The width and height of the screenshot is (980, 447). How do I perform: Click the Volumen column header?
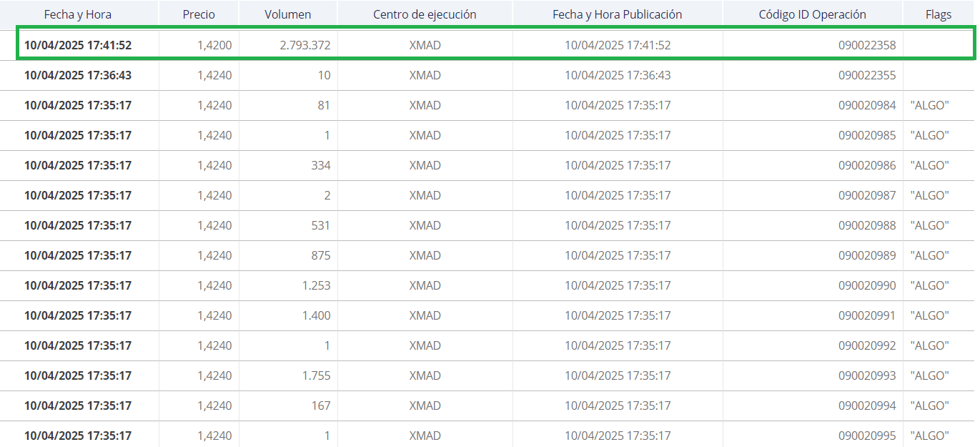(x=288, y=14)
